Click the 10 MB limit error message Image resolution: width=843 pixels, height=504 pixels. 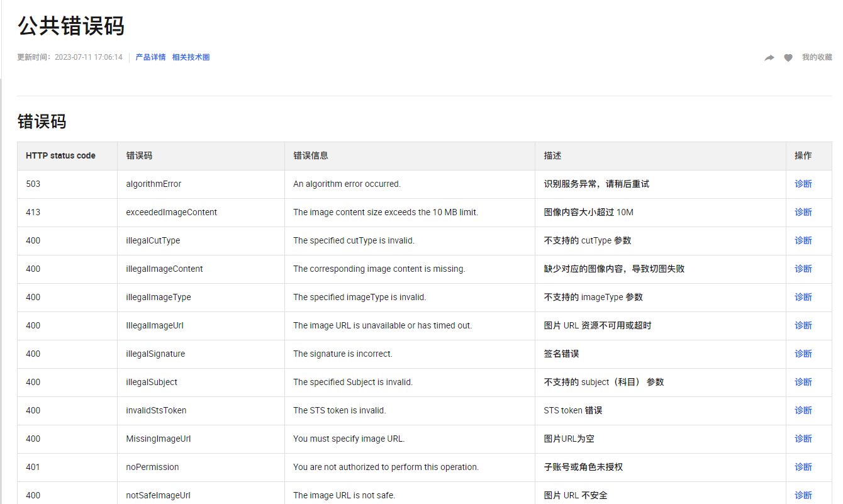point(386,212)
